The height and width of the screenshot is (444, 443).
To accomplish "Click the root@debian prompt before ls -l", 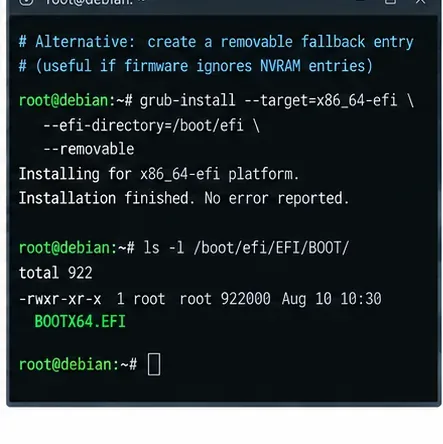I will [77, 248].
